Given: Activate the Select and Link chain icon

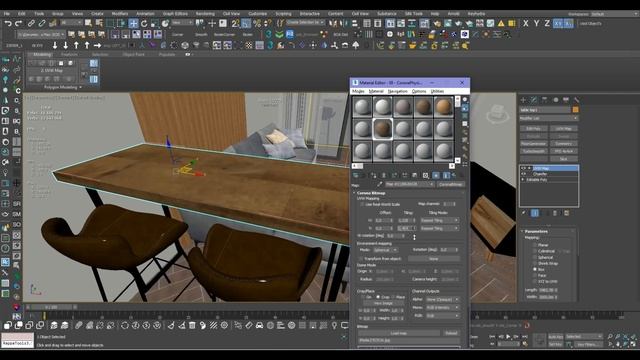Looking at the screenshot, I should tap(31, 24).
